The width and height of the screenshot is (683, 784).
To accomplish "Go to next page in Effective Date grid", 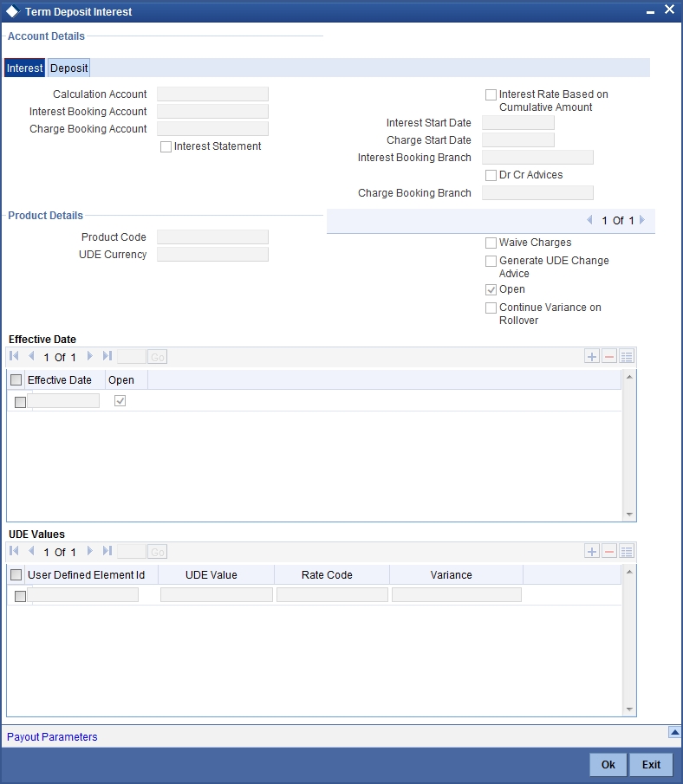I will 89,356.
